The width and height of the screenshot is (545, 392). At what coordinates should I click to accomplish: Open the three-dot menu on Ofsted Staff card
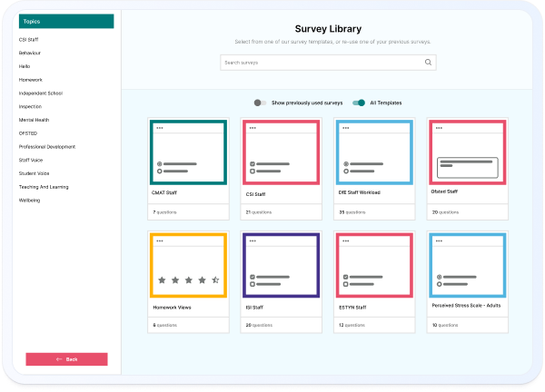coord(439,128)
